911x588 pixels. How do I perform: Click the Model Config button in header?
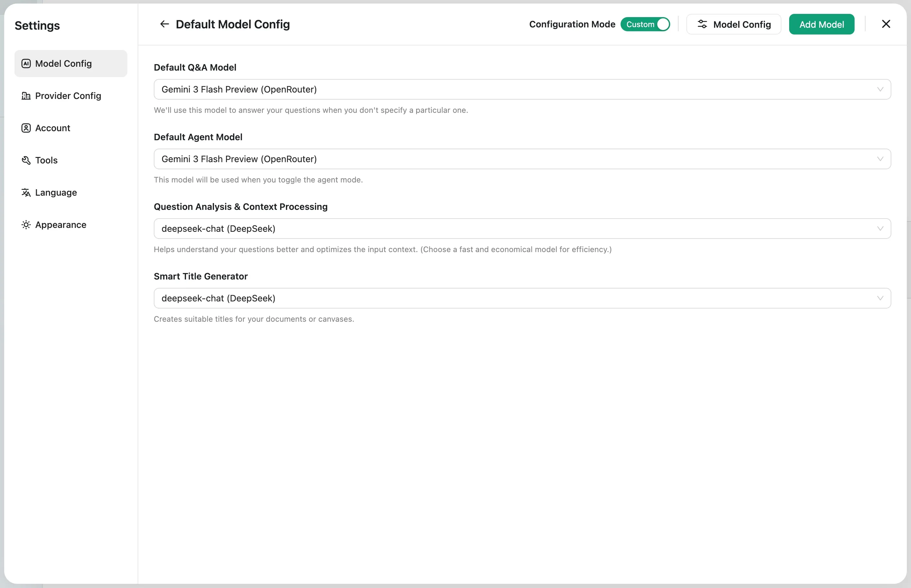tap(733, 24)
